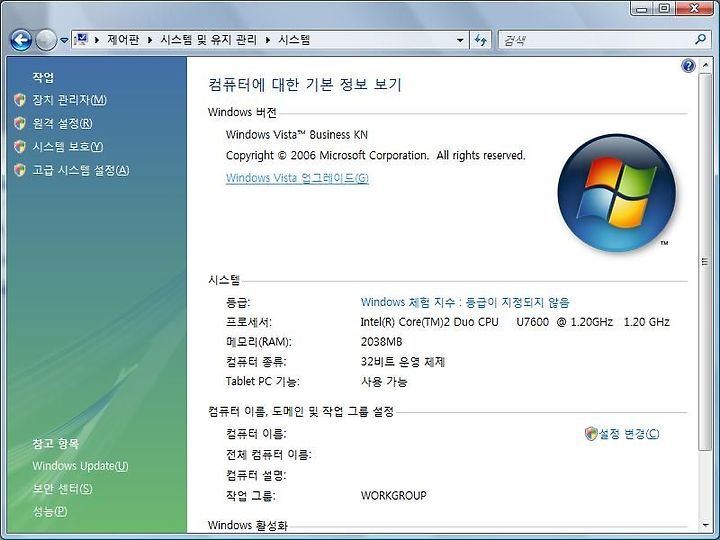Select the 사용 가능 Tablet PC value
This screenshot has width=720, height=540.
[384, 382]
